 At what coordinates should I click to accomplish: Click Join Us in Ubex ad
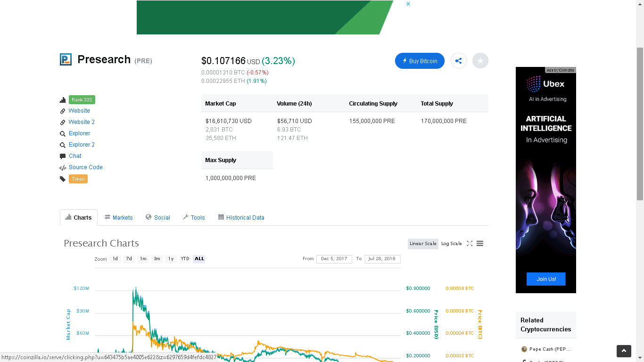point(546,279)
